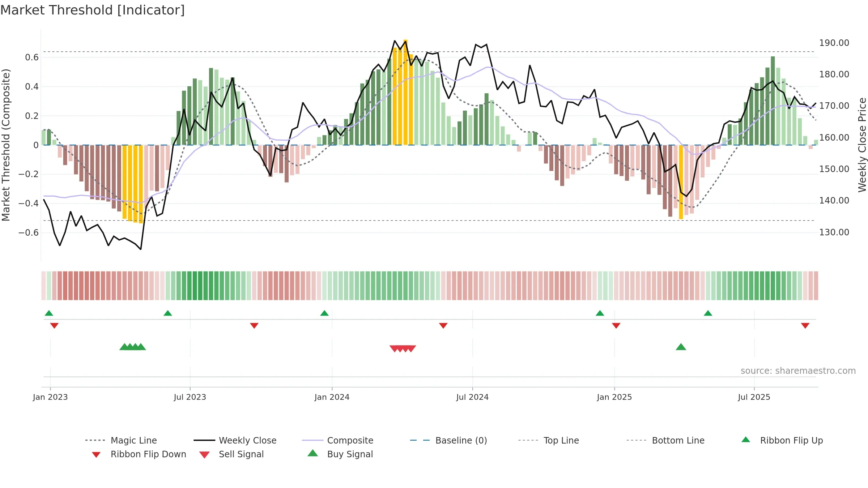Click the ribbon flip down marker after Jul 2023
The image size is (868, 488).
254,326
